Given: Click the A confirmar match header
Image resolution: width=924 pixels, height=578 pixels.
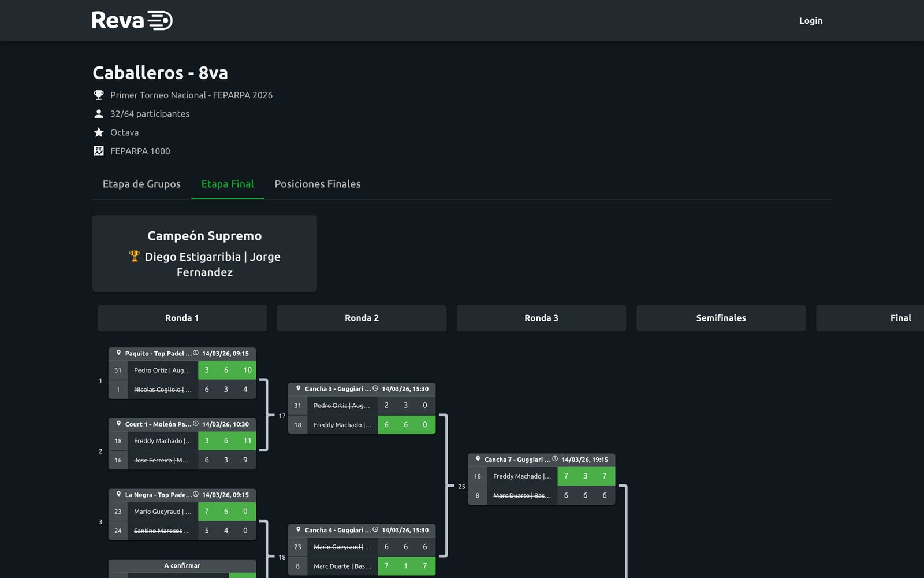Looking at the screenshot, I should pyautogui.click(x=182, y=565).
